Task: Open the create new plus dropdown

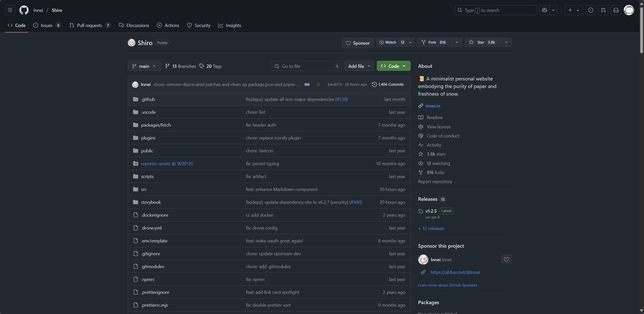Action: coord(574,10)
